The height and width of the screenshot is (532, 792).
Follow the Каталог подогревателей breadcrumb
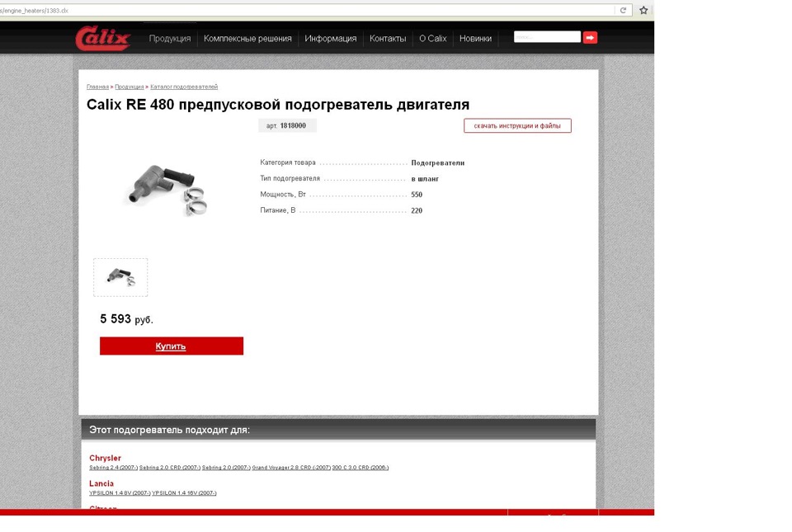[184, 87]
